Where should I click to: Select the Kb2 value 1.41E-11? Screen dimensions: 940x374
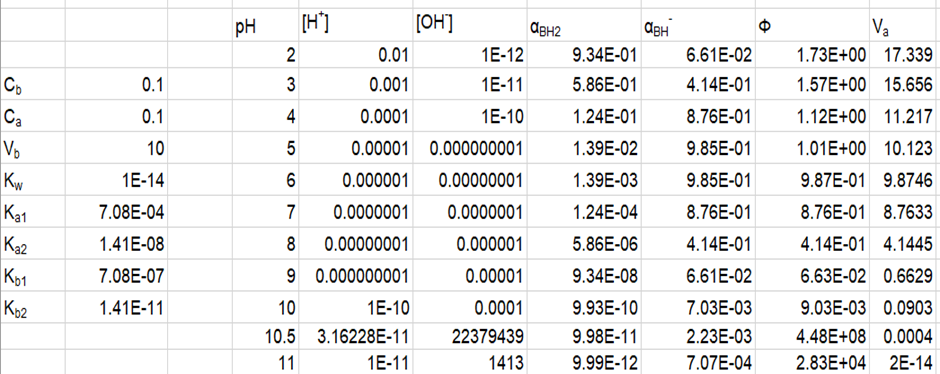(x=116, y=308)
